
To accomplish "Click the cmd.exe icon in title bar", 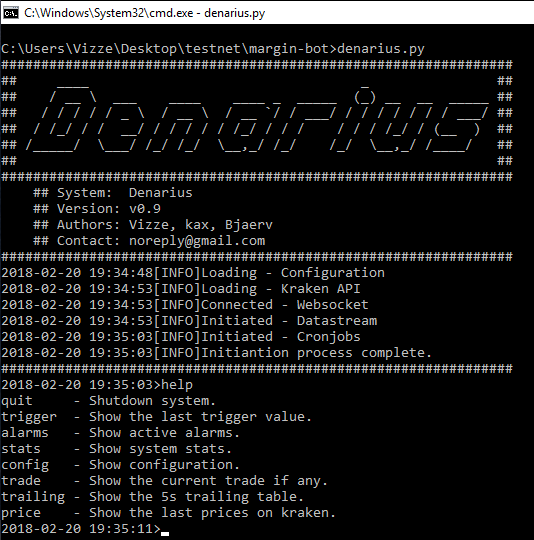I will click(11, 13).
